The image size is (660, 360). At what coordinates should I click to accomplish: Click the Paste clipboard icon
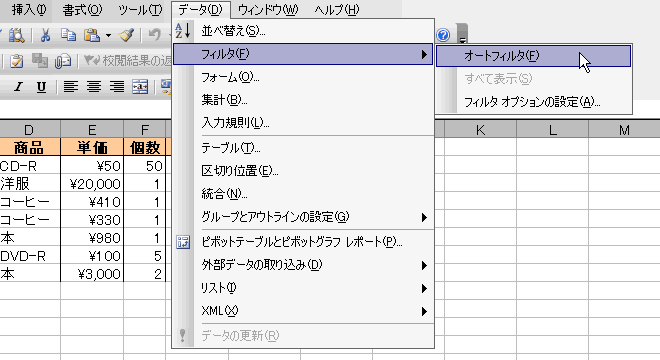[x=91, y=35]
